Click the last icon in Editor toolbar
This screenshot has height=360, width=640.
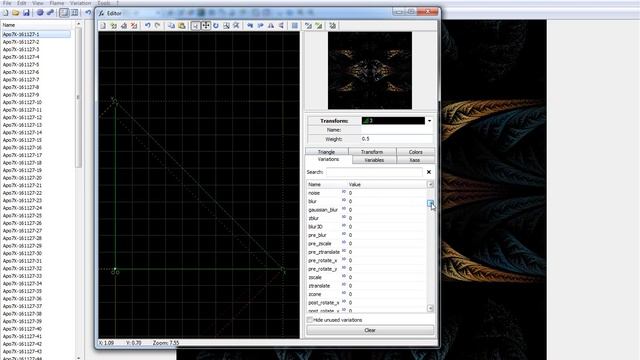pos(333,26)
